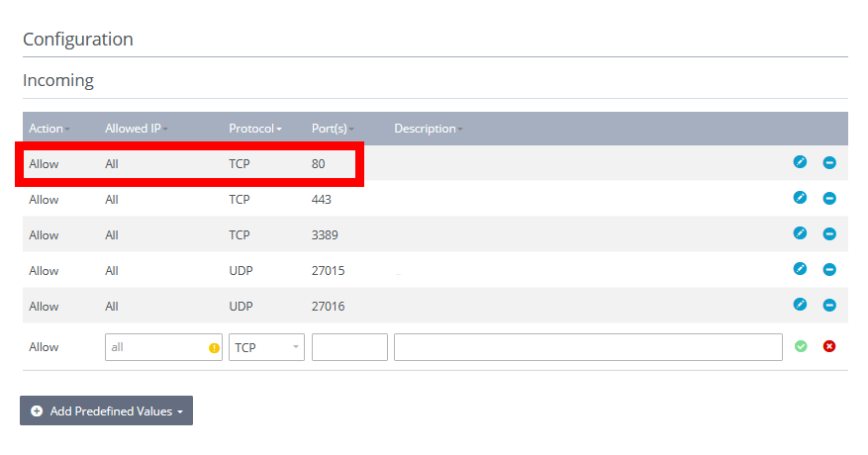Open the TCP protocol dropdown

click(266, 347)
